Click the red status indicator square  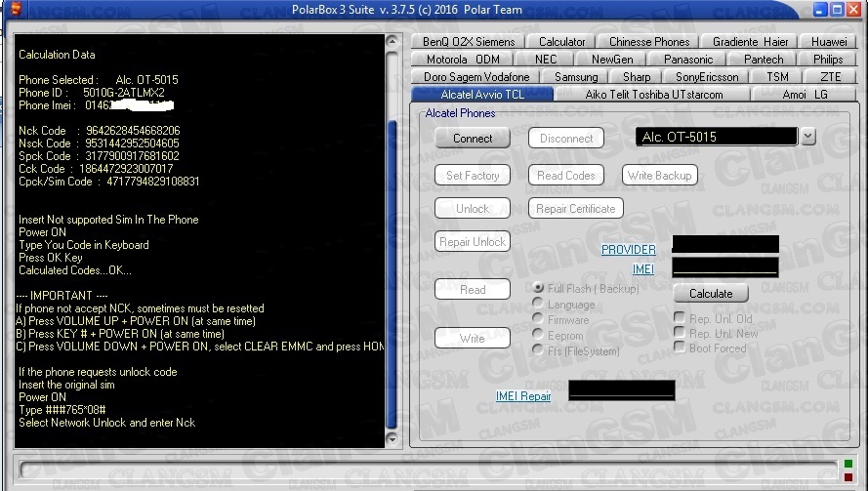848,476
